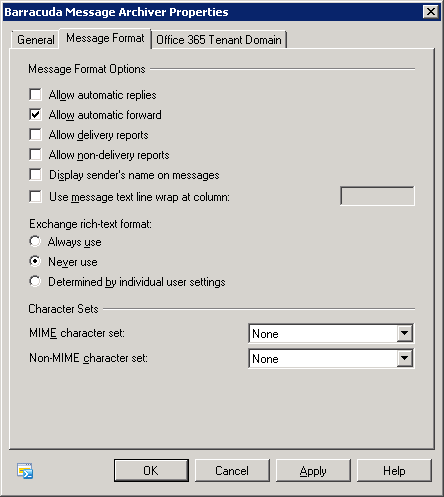Select the Message Format tab
The image size is (444, 497).
(105, 38)
